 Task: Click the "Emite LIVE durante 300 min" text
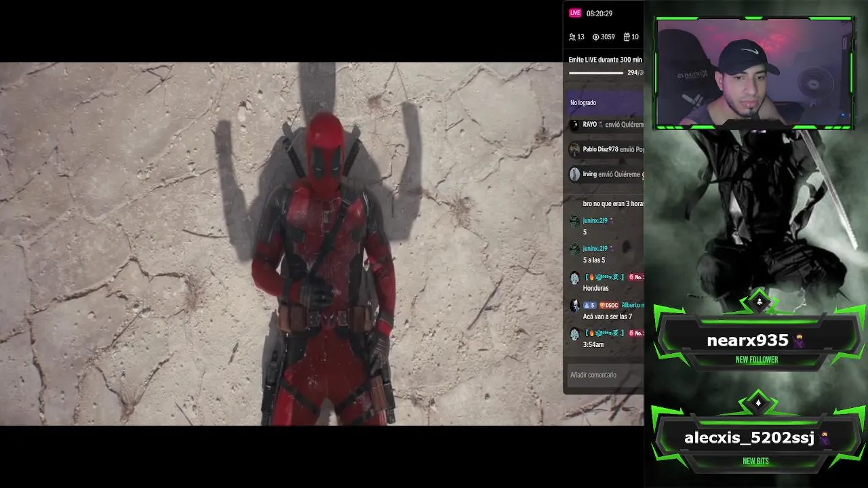tap(605, 60)
